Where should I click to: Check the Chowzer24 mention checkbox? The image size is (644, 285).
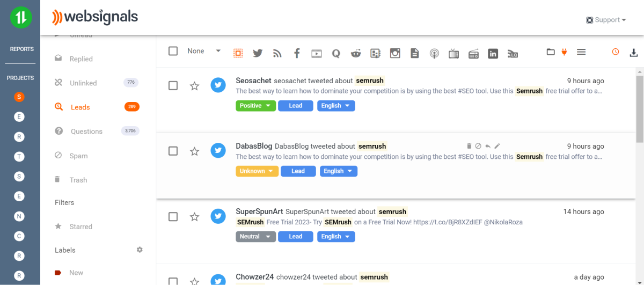173,281
